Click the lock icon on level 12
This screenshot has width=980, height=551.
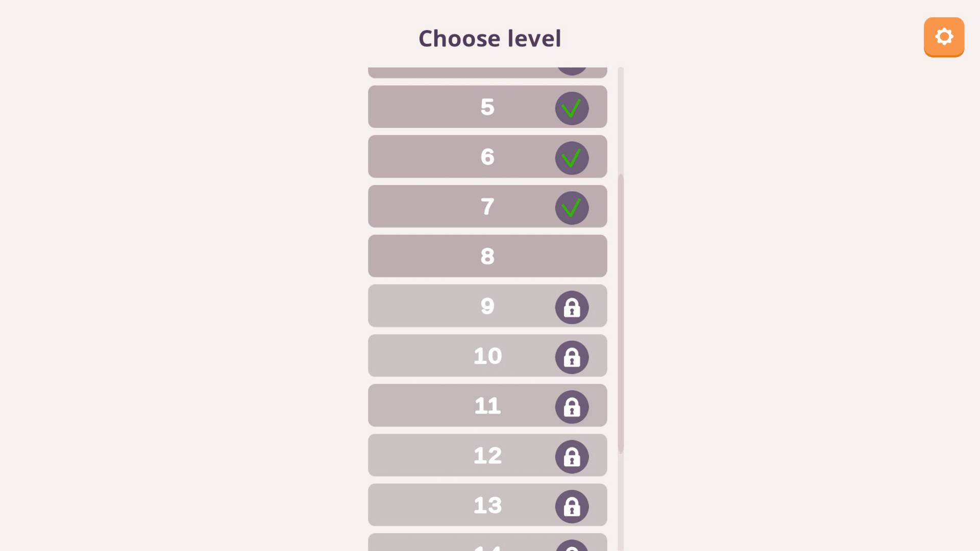pos(572,457)
